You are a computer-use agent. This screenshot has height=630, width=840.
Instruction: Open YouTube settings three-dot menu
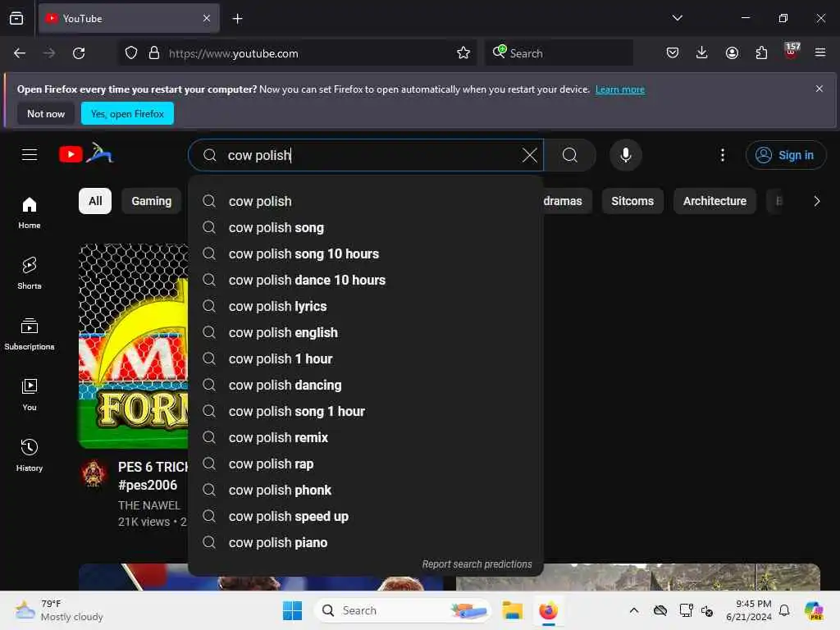coord(723,155)
